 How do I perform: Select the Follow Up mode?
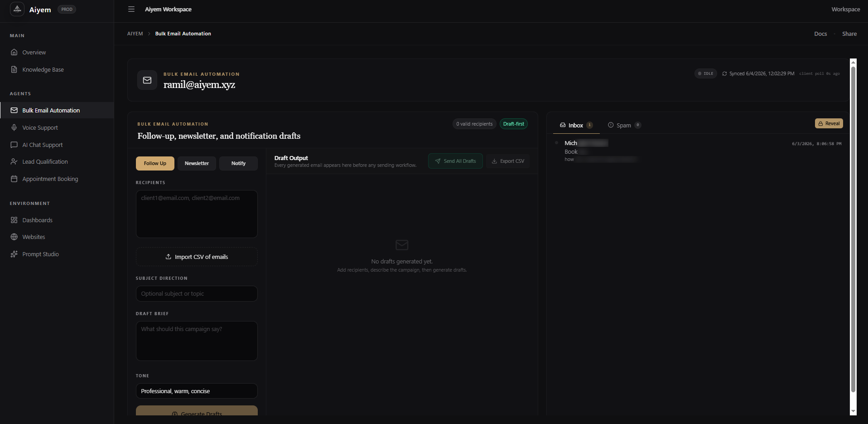click(155, 163)
